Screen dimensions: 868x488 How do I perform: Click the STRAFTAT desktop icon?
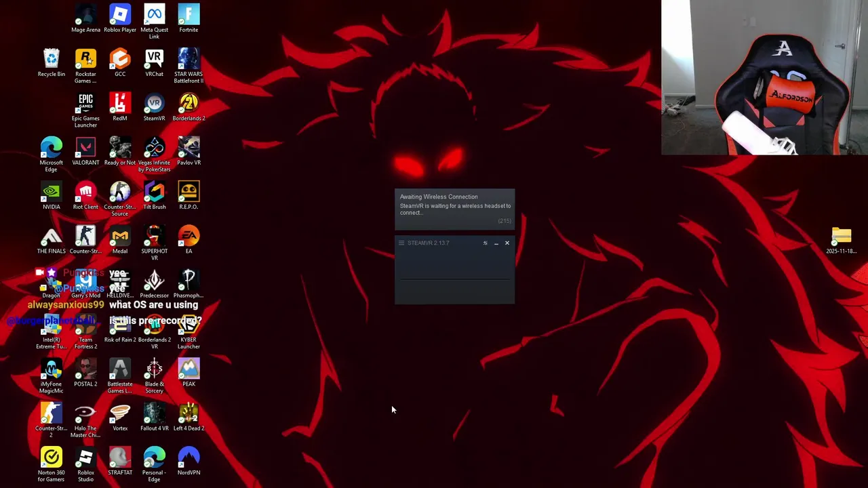[x=120, y=462]
